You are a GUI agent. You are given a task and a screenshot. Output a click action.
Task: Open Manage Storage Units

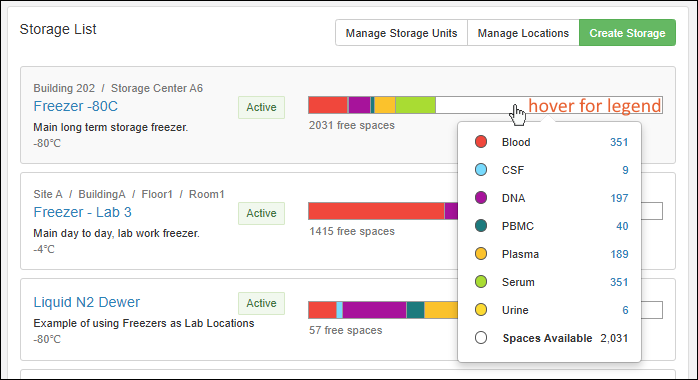401,33
